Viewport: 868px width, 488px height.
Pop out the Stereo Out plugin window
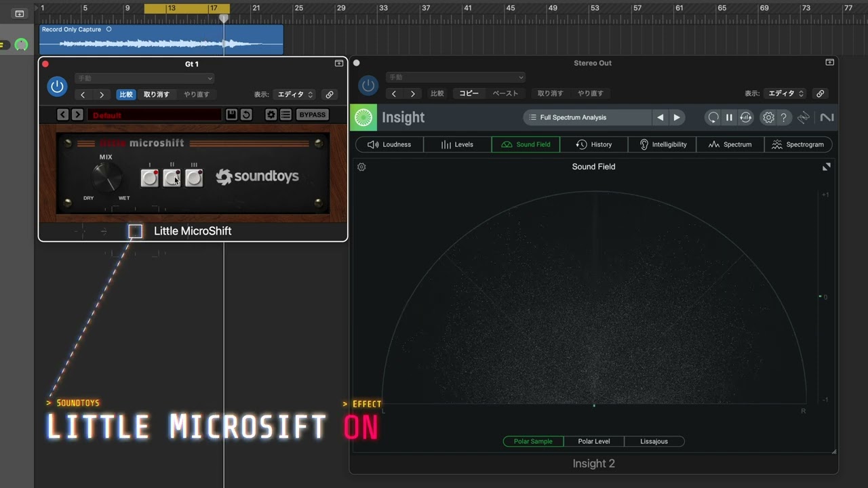[829, 62]
